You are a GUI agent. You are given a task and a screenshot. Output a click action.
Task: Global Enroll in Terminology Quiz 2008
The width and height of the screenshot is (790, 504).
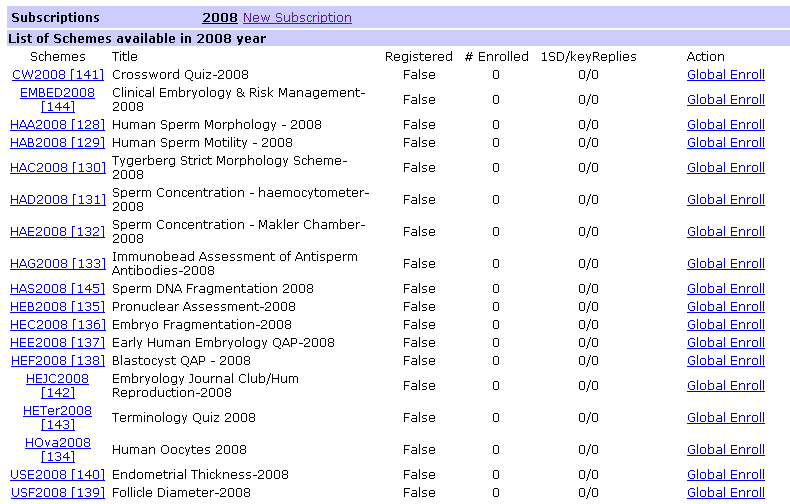[x=726, y=417]
